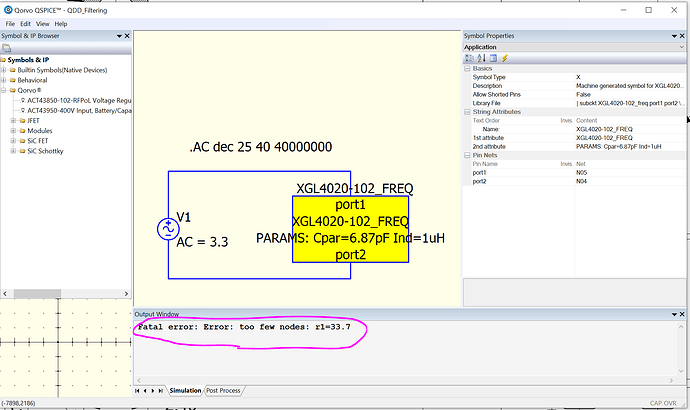Viewport: 690px width, 410px height.
Task: Click the 1st attribute value field
Action: (630, 138)
